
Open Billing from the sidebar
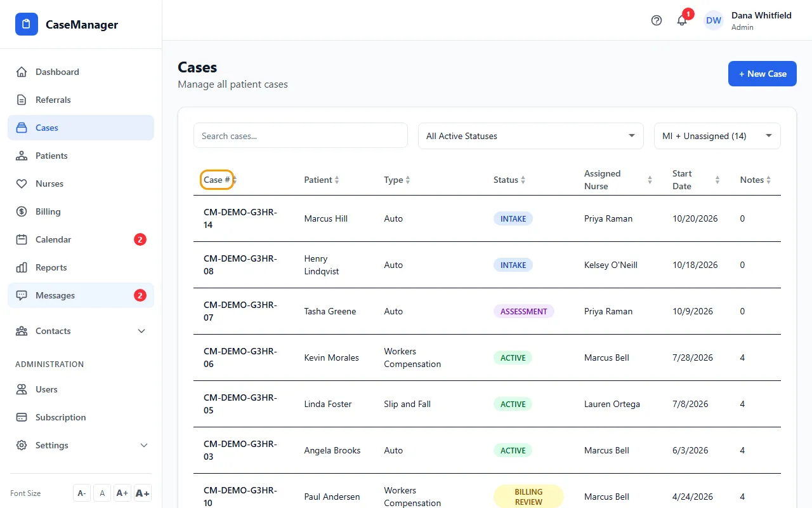pos(81,211)
